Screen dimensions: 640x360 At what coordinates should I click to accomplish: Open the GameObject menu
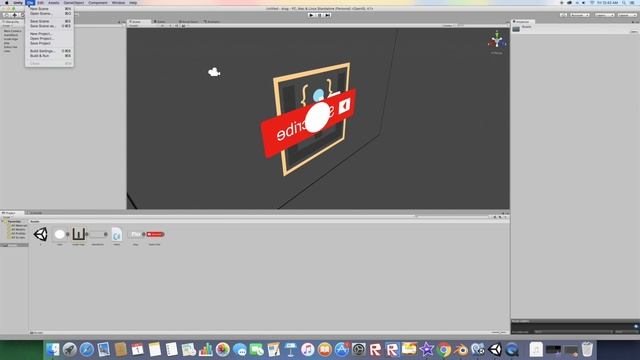[73, 2]
